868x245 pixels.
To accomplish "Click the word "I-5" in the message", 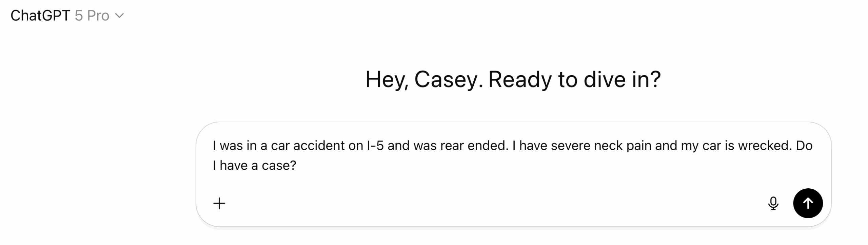I will point(375,146).
